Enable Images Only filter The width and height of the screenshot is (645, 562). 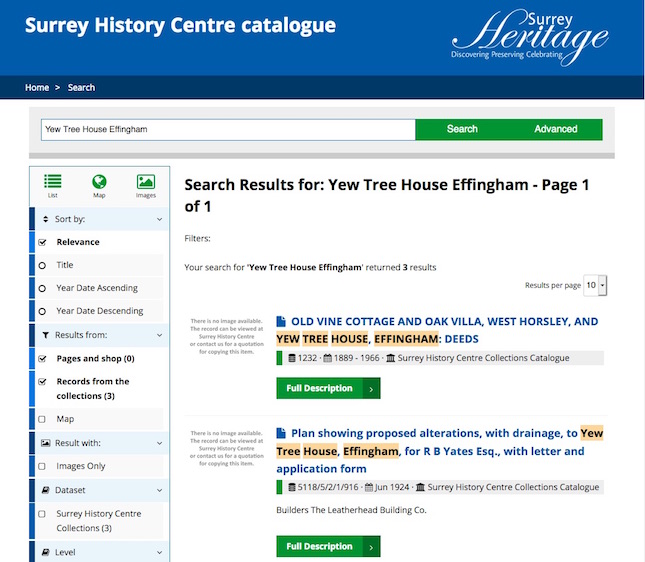tap(42, 466)
